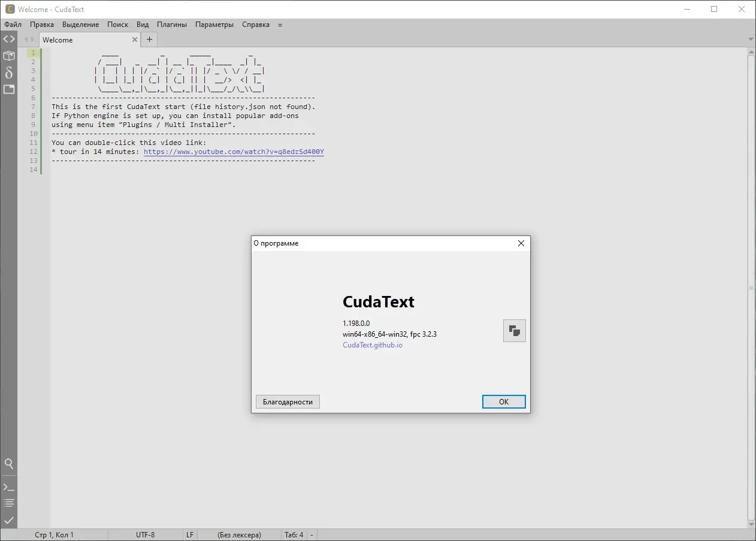This screenshot has height=541, width=756.
Task: Open the Вид menu
Action: tap(143, 25)
